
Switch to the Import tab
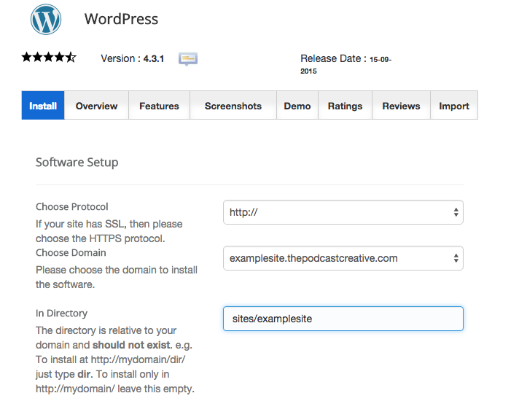coord(454,105)
